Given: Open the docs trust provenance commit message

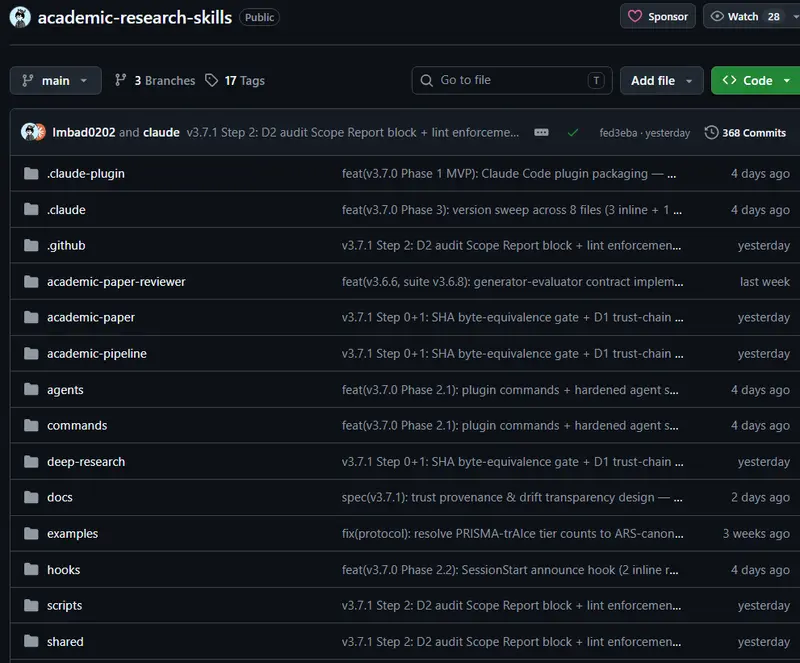Looking at the screenshot, I should coord(512,497).
